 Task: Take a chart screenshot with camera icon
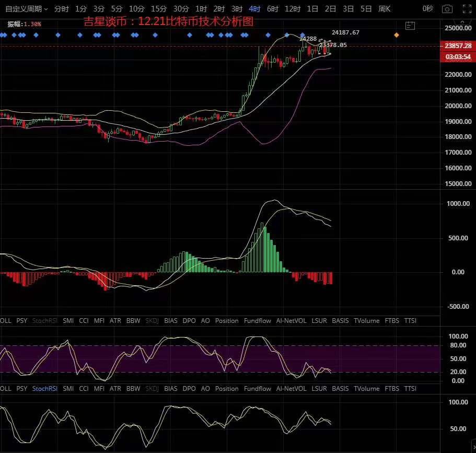point(447,9)
